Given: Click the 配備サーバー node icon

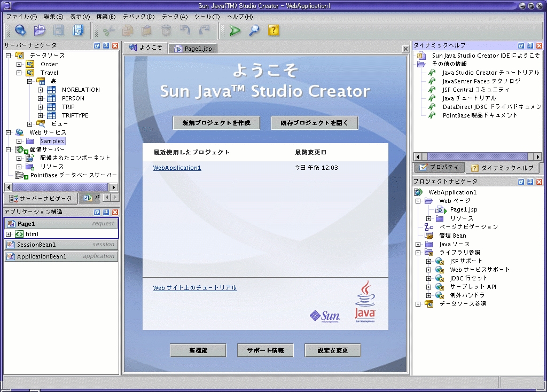Looking at the screenshot, I should (20, 150).
